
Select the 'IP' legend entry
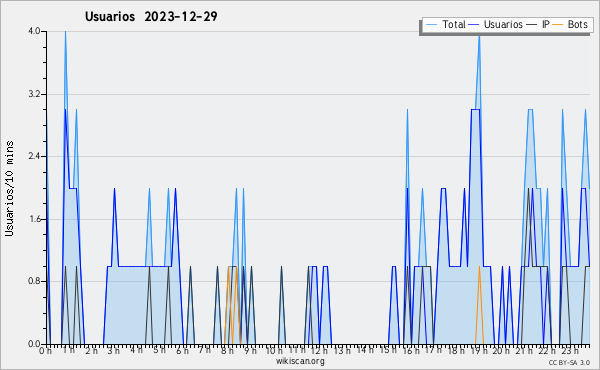click(538, 24)
